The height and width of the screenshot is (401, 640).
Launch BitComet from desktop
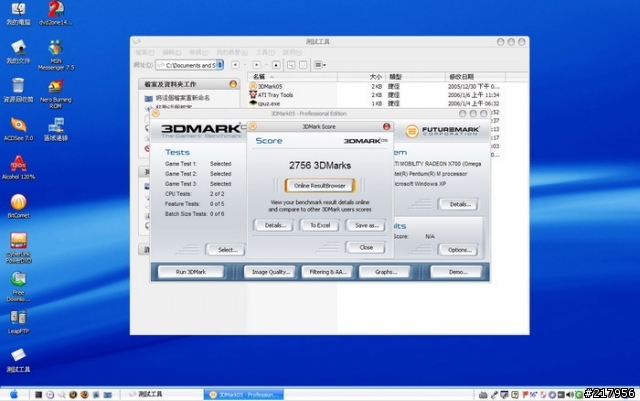tap(18, 206)
